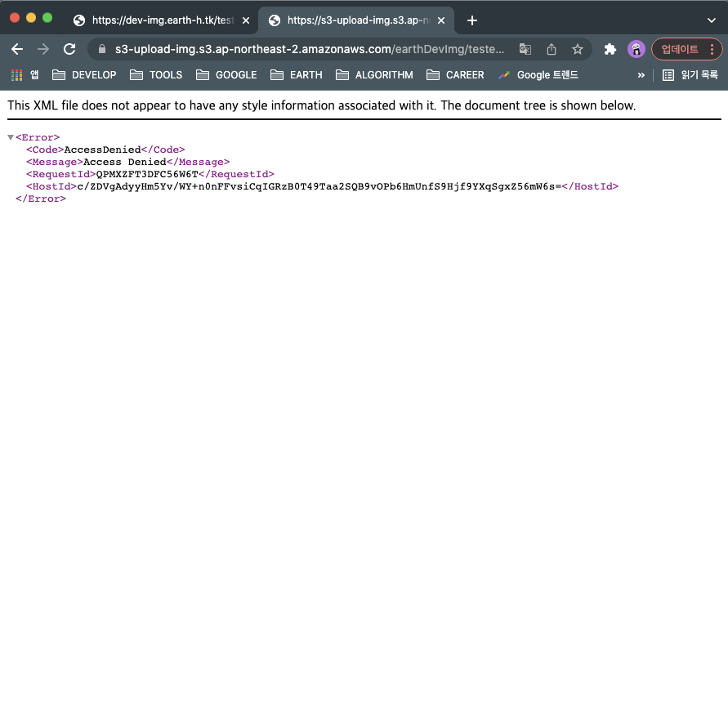This screenshot has width=728, height=714.
Task: Open the EARTH bookmark folder
Action: [x=297, y=75]
